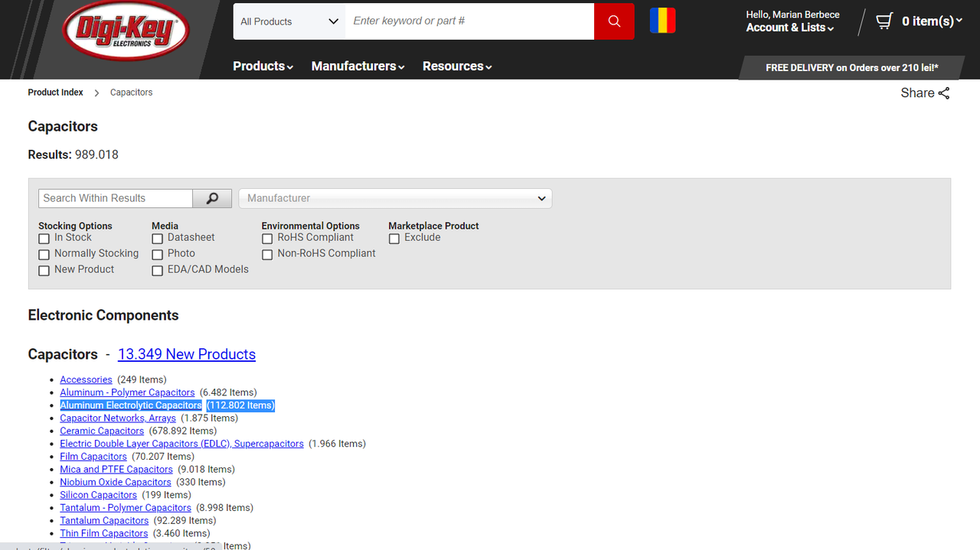This screenshot has height=550, width=980.
Task: Open the shopping cart icon
Action: [884, 21]
